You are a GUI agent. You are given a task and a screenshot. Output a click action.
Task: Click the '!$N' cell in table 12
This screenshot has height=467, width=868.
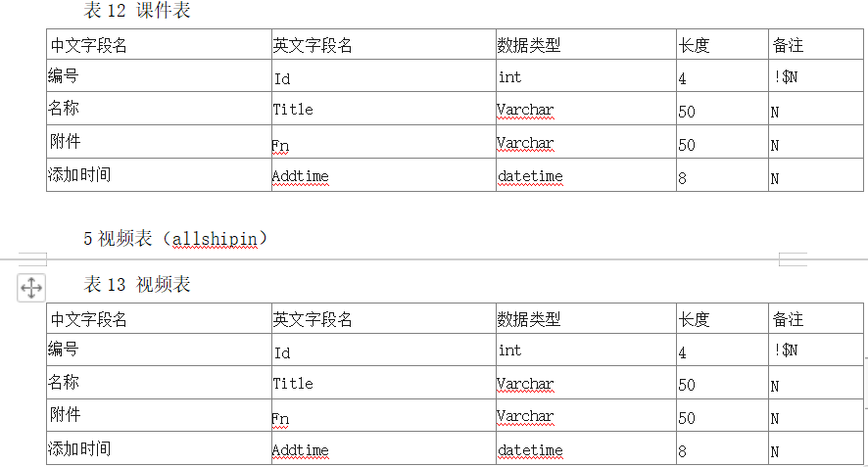pyautogui.click(x=816, y=75)
